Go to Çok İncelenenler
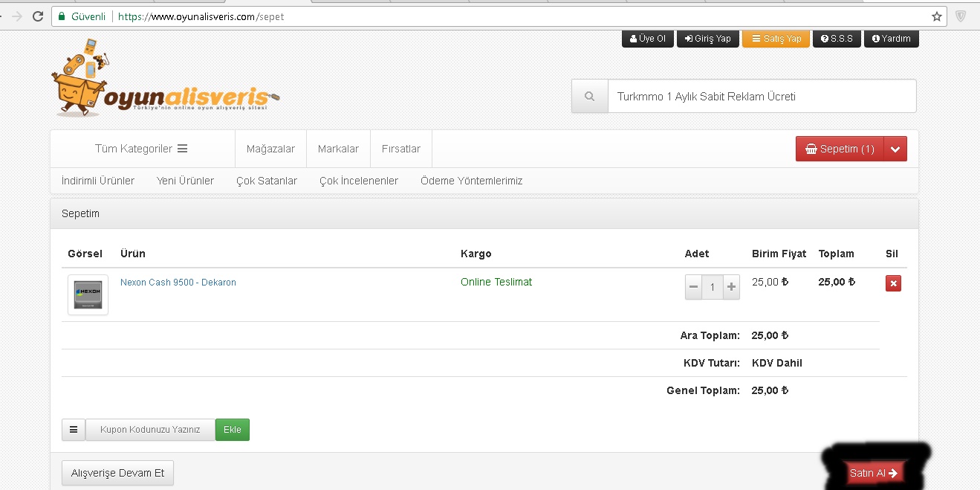This screenshot has width=980, height=490. tap(359, 181)
